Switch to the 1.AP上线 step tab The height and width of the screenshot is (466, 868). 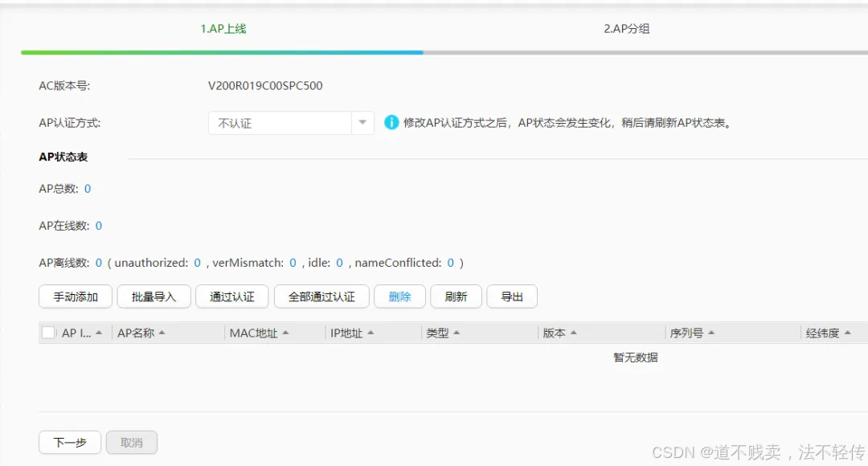(223, 29)
